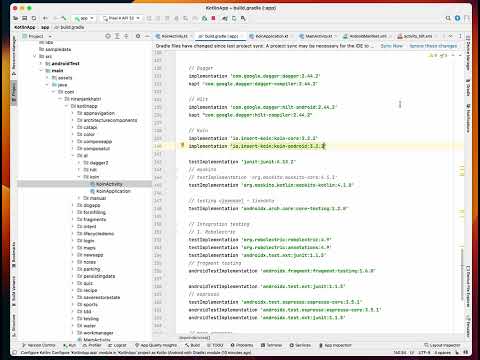Click the Back navigation arrow
480x360 pixels.
(x=45, y=18)
